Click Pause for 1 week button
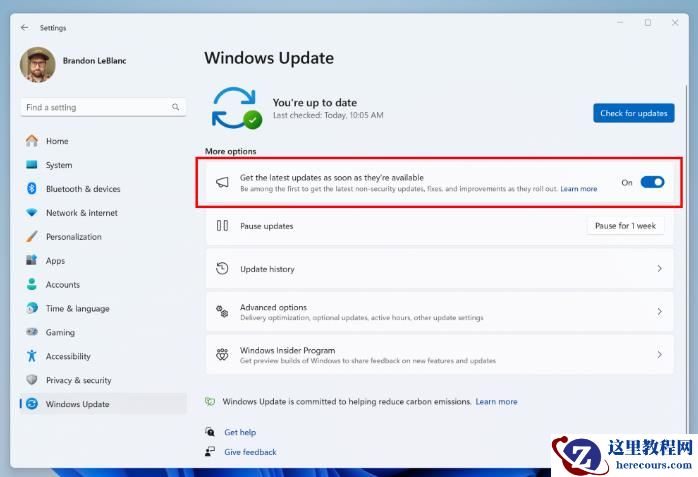698x477 pixels. pyautogui.click(x=625, y=226)
